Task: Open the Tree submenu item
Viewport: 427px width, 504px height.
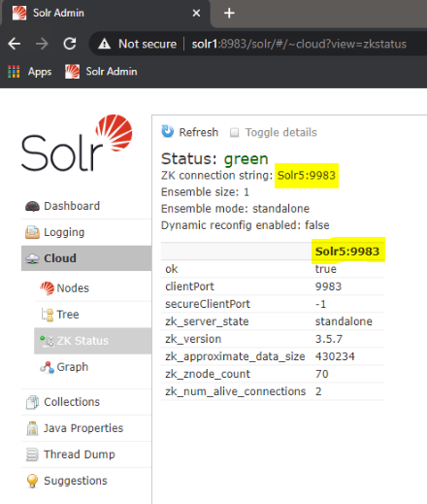Action: (x=92, y=315)
